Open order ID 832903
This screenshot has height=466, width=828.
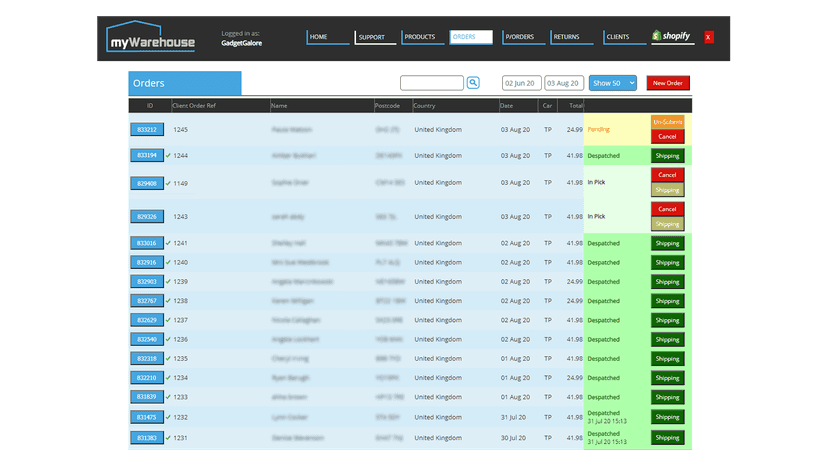pyautogui.click(x=147, y=282)
